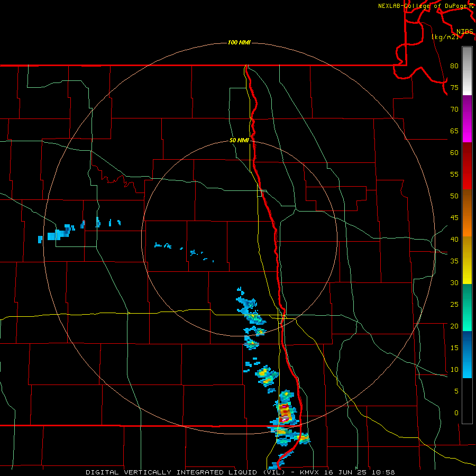Click the 10:58 timestamp in the caption
The width and height of the screenshot is (476, 476).
click(x=383, y=472)
